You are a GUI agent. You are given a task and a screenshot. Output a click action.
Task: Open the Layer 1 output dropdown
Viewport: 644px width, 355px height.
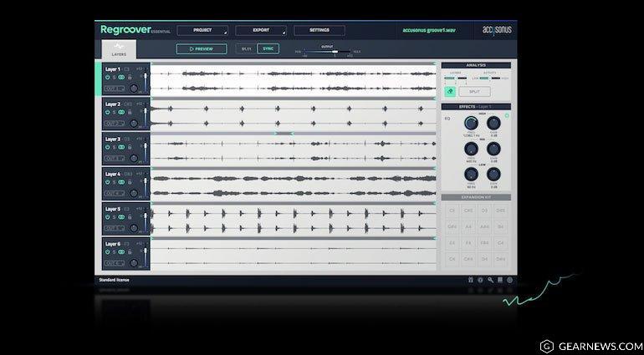[x=115, y=89]
